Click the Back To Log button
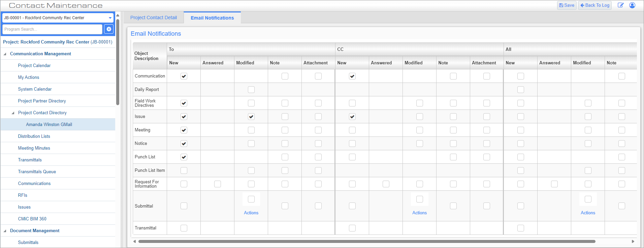 595,5
